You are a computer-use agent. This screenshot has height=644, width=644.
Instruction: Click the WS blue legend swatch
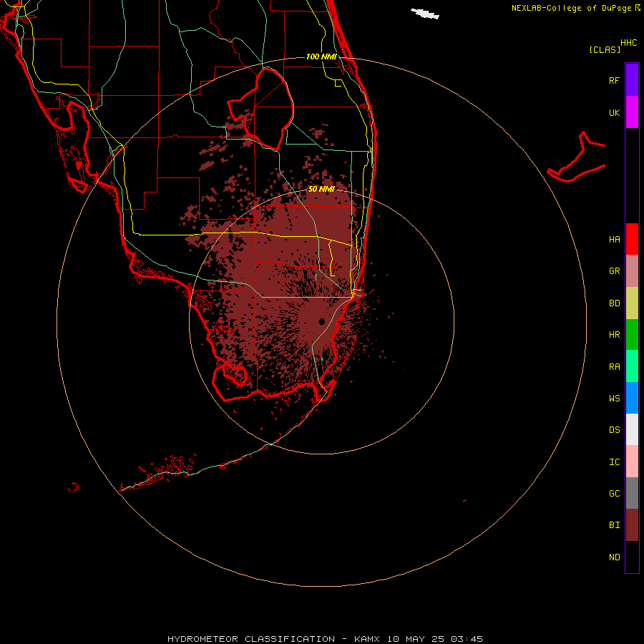tap(632, 398)
